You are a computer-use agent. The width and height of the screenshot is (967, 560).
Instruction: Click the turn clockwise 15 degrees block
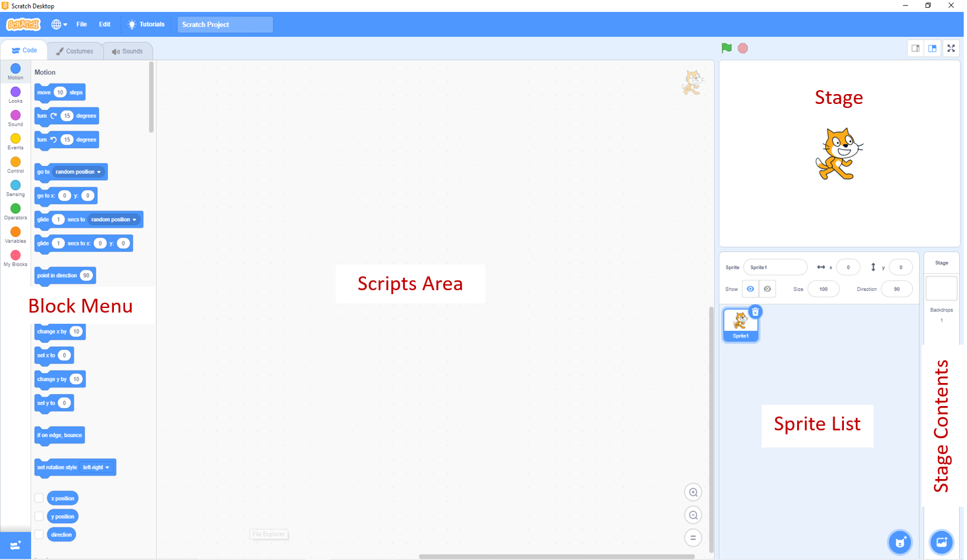pyautogui.click(x=66, y=116)
